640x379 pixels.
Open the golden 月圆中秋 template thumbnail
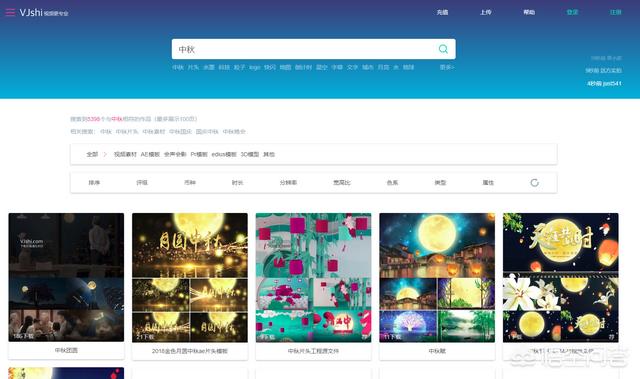(190, 277)
